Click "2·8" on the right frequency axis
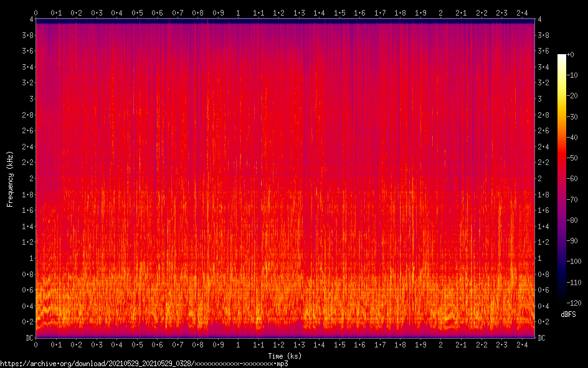Screen dimensions: 588x368 (543, 115)
